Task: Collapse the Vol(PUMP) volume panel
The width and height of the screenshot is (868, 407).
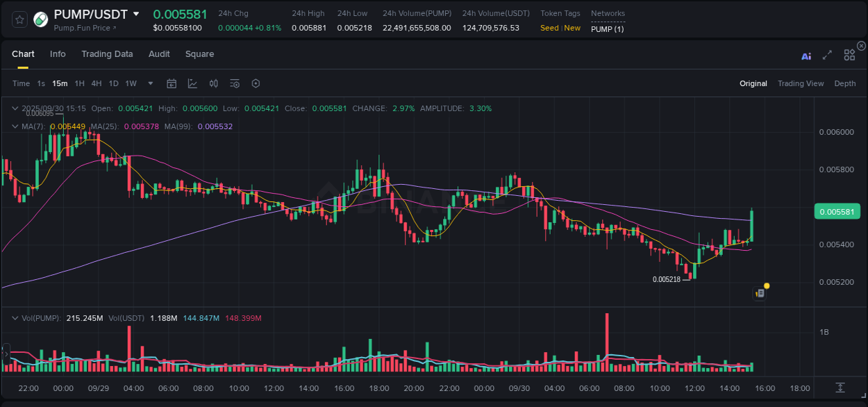Action: 16,317
